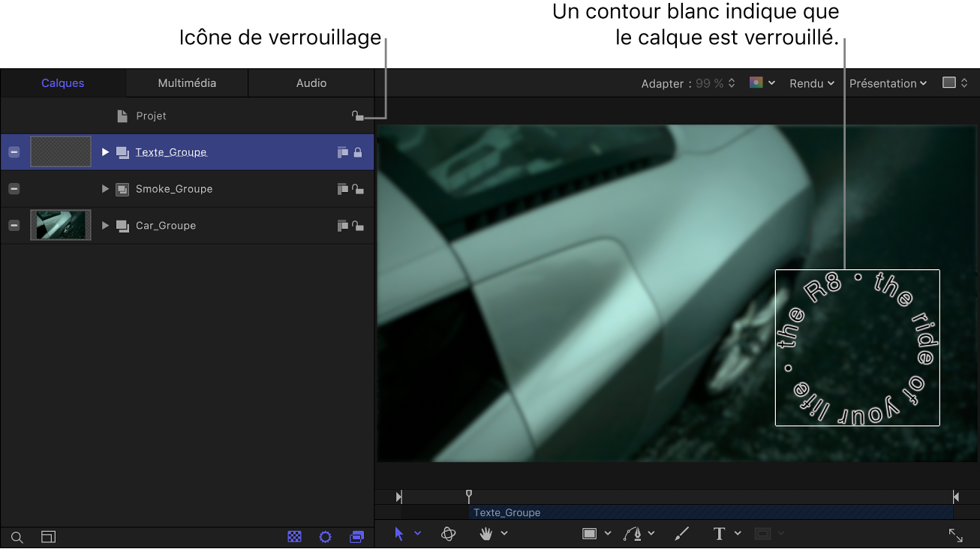Toggle visibility checkbox of Smoke_Groupe

14,189
